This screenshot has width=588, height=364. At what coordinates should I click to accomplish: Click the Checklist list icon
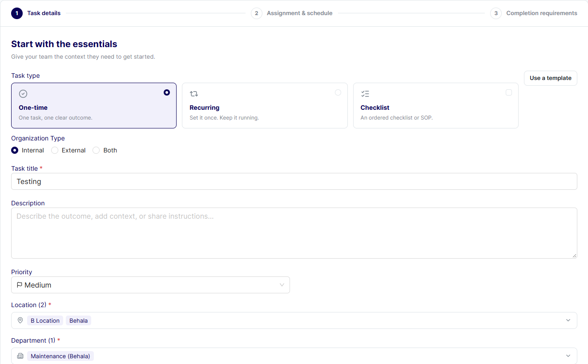click(x=365, y=94)
